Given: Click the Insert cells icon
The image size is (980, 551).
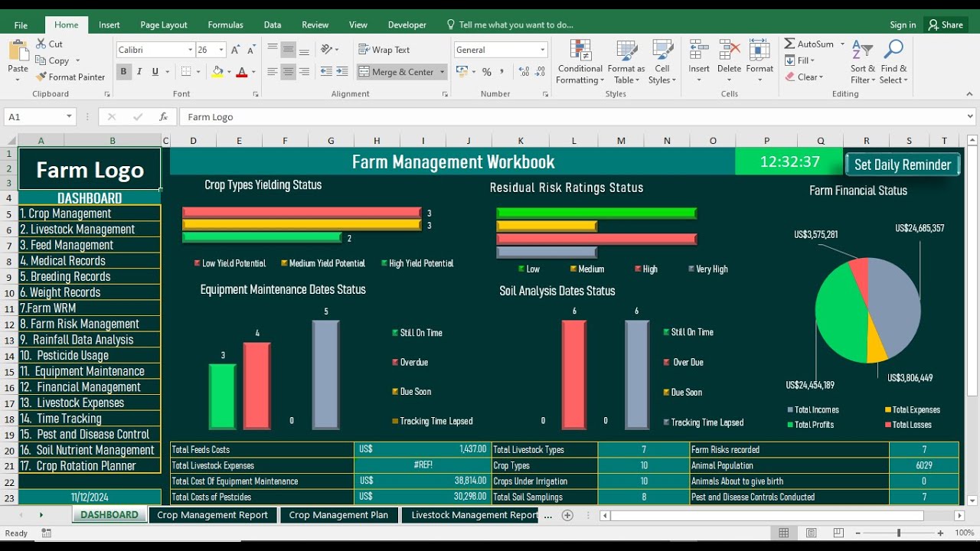Looking at the screenshot, I should [x=699, y=51].
